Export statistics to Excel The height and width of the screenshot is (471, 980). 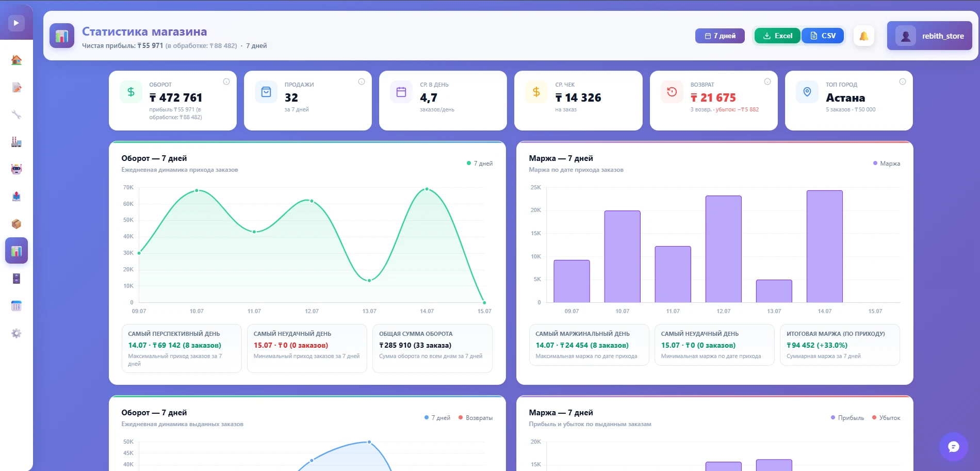(777, 36)
